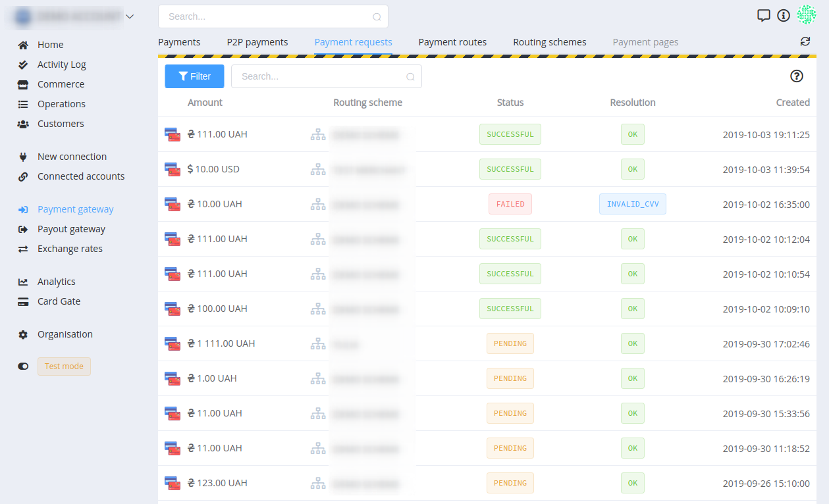Image resolution: width=829 pixels, height=504 pixels.
Task: Open the Payment routes tab
Action: [x=452, y=42]
